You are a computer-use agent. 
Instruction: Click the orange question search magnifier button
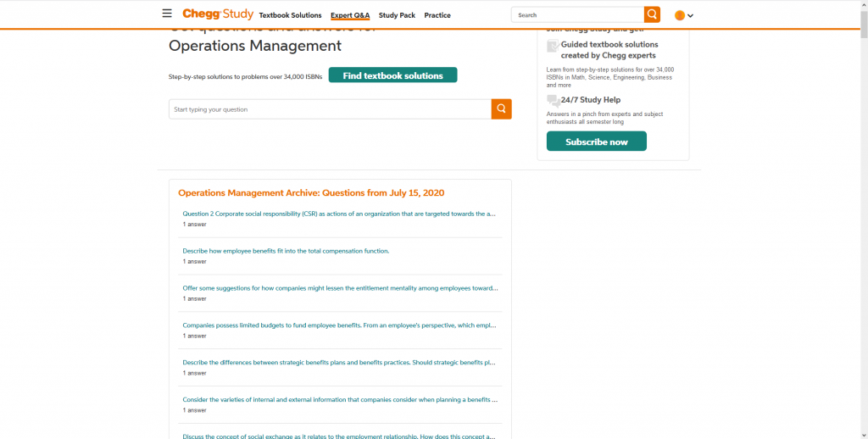(501, 109)
